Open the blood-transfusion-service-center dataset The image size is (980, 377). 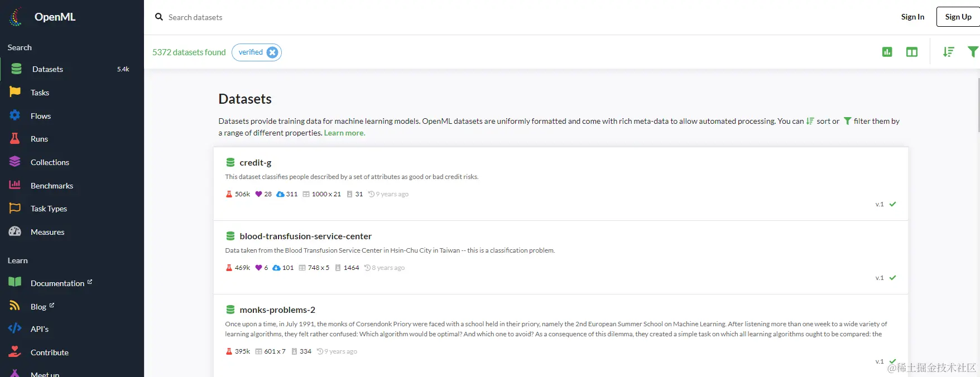[x=305, y=236]
